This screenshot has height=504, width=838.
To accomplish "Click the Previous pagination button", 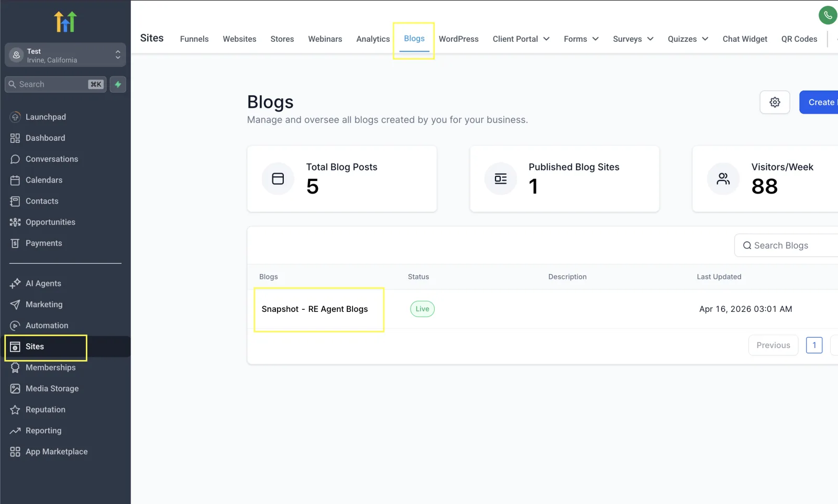I will tap(773, 345).
